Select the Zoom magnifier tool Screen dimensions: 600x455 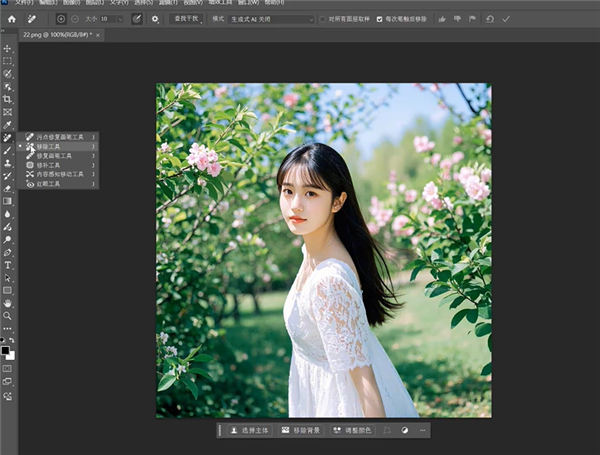tap(7, 316)
